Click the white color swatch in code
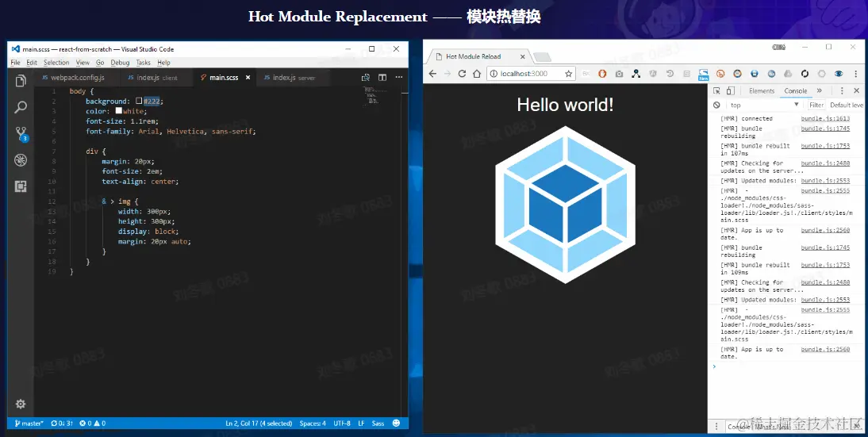Screen dimensions: 868x437 [118, 111]
